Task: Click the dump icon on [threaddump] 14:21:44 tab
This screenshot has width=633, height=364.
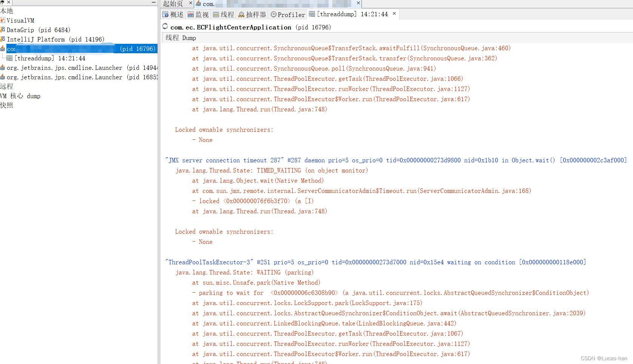Action: pyautogui.click(x=312, y=14)
